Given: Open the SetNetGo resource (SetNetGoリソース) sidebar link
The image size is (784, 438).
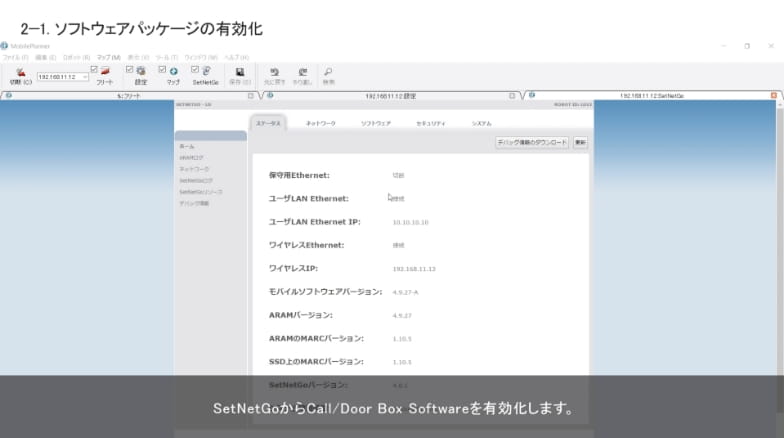Looking at the screenshot, I should click(201, 192).
